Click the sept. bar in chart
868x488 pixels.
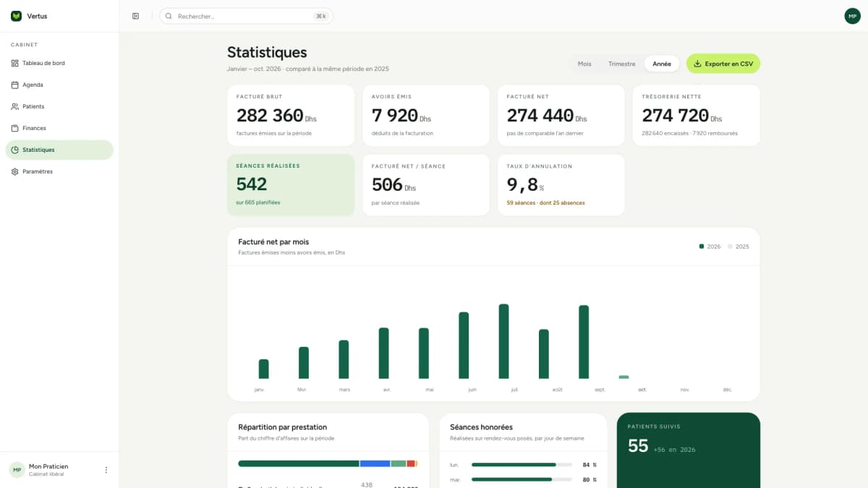click(x=584, y=342)
